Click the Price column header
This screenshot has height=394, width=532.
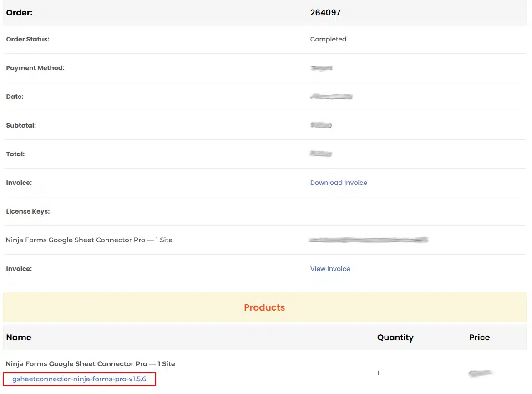(x=479, y=338)
